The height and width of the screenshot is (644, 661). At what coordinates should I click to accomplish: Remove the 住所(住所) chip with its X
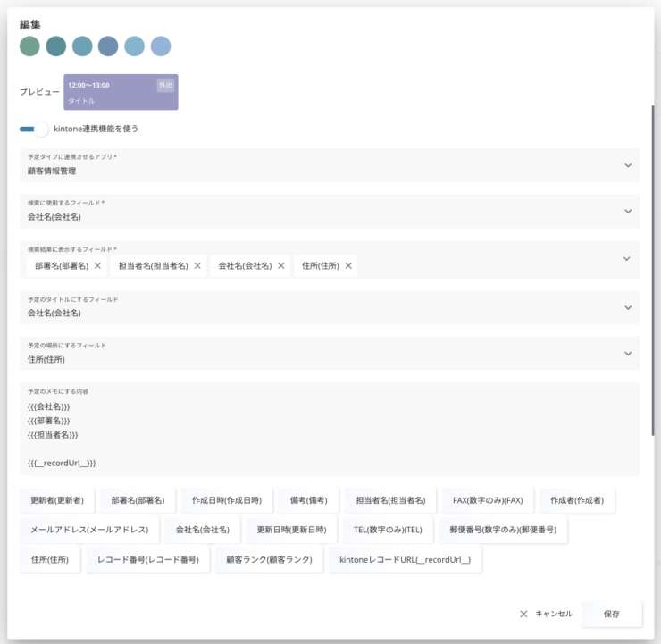coord(348,265)
